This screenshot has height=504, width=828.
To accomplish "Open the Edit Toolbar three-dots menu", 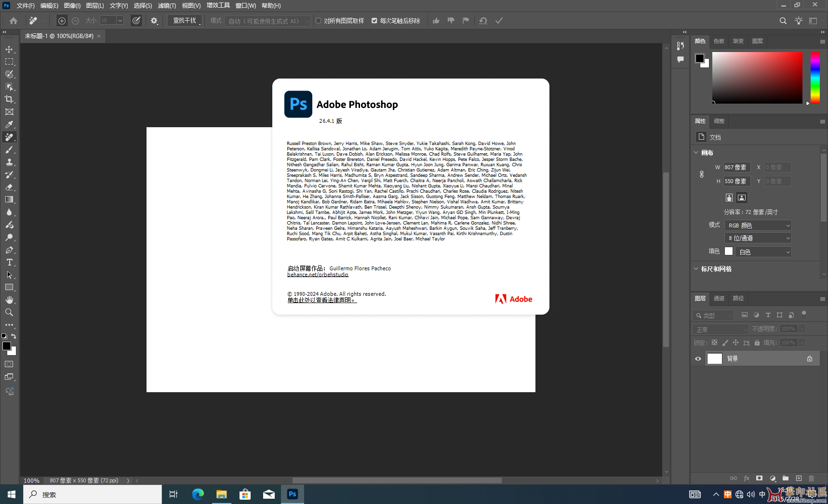I will pyautogui.click(x=9, y=325).
